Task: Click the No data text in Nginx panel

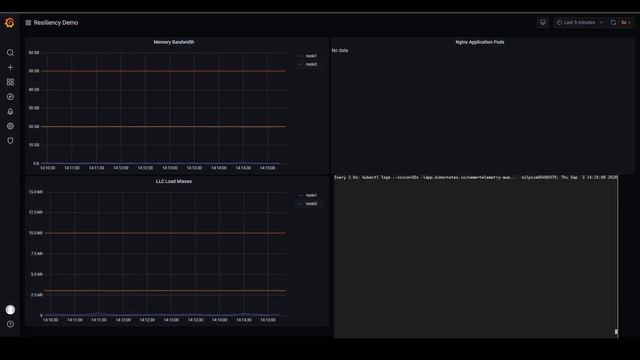Action: click(340, 50)
